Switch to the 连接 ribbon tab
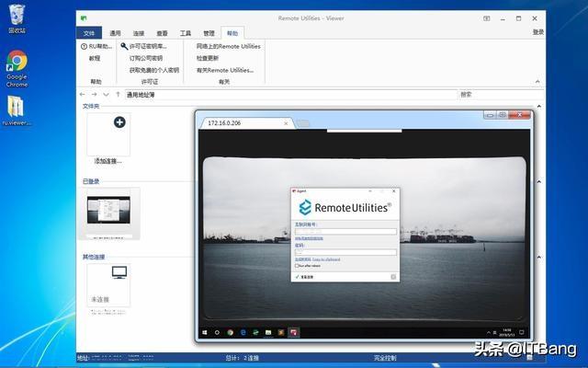The width and height of the screenshot is (588, 368). [x=139, y=33]
